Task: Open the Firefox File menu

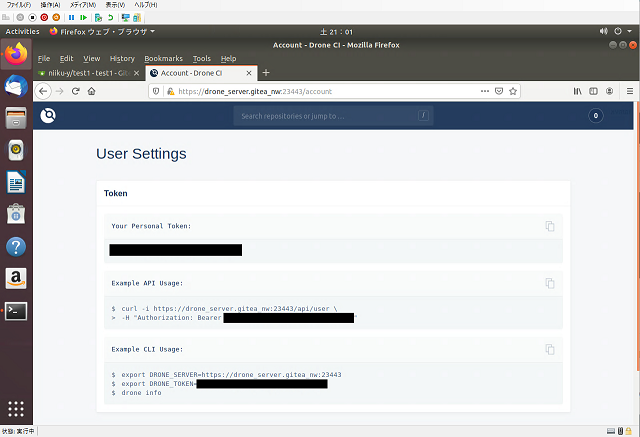Action: pyautogui.click(x=44, y=58)
